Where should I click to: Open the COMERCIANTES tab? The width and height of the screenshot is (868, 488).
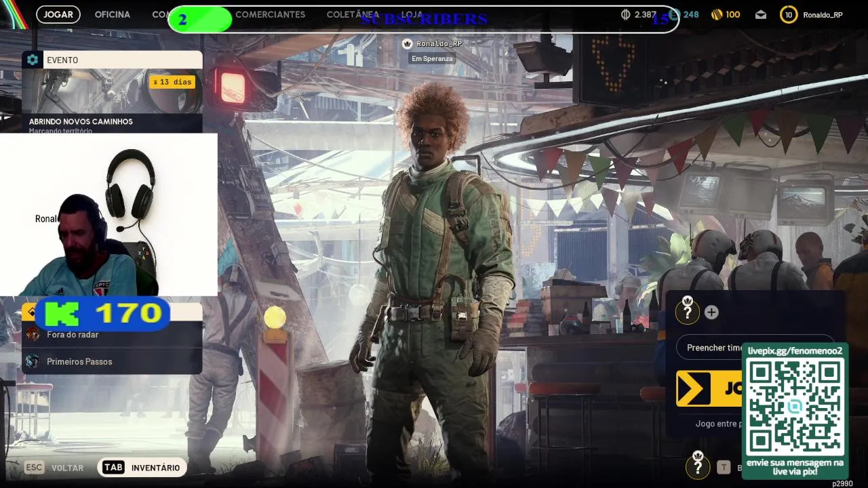pyautogui.click(x=270, y=14)
